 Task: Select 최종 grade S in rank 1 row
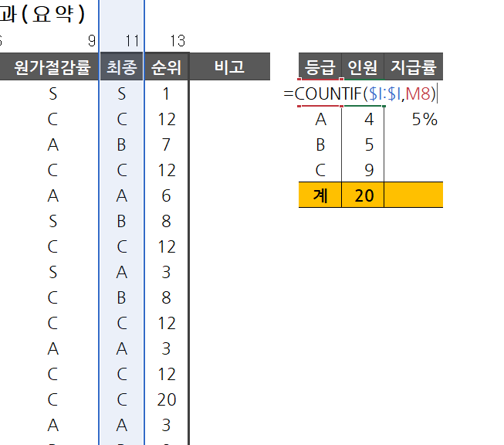click(121, 93)
